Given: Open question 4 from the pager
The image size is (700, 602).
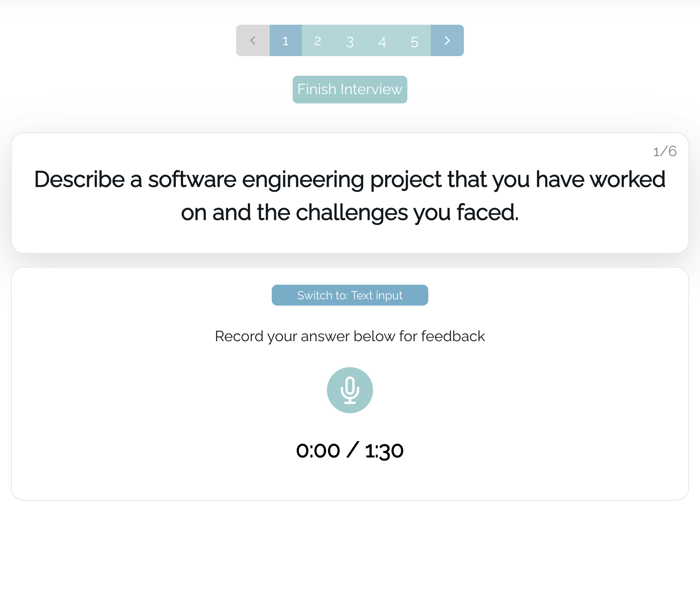Looking at the screenshot, I should (382, 40).
